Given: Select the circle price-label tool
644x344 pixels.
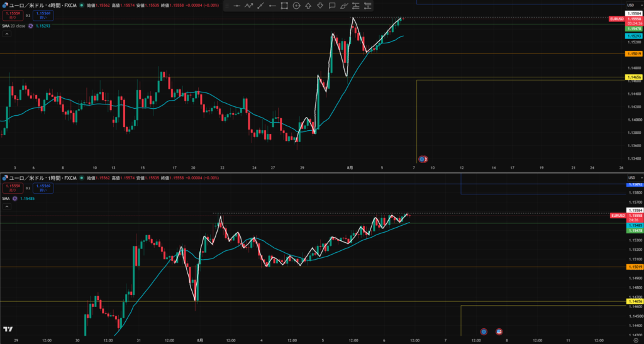Looking at the screenshot, I should (x=296, y=6).
